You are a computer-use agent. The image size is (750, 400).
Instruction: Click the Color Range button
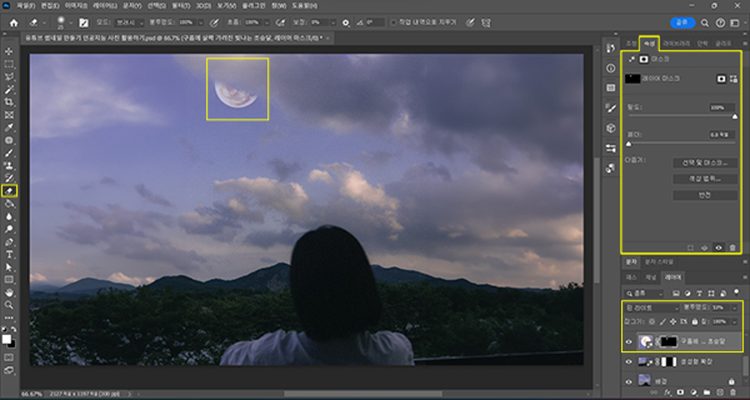(x=705, y=179)
